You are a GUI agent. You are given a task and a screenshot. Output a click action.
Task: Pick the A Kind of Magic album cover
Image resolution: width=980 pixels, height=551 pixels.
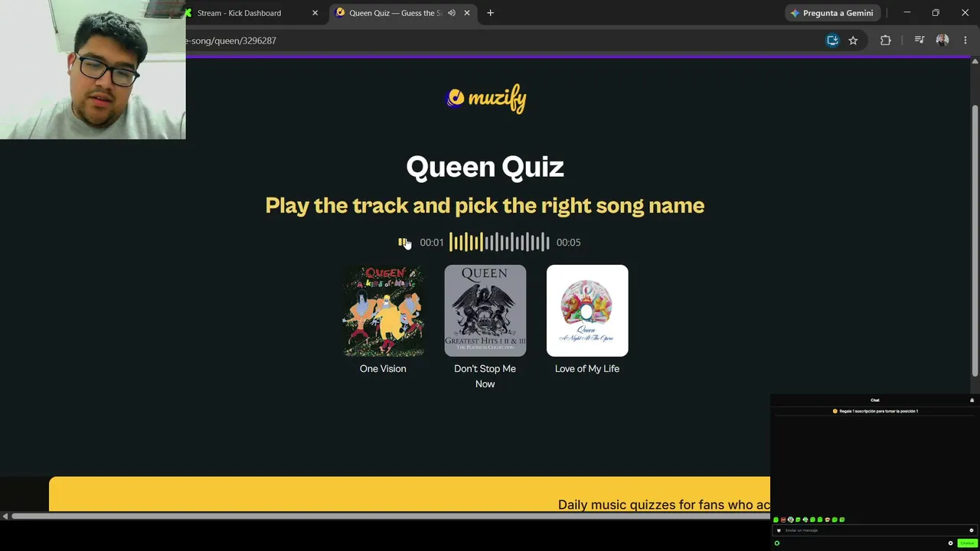[383, 311]
